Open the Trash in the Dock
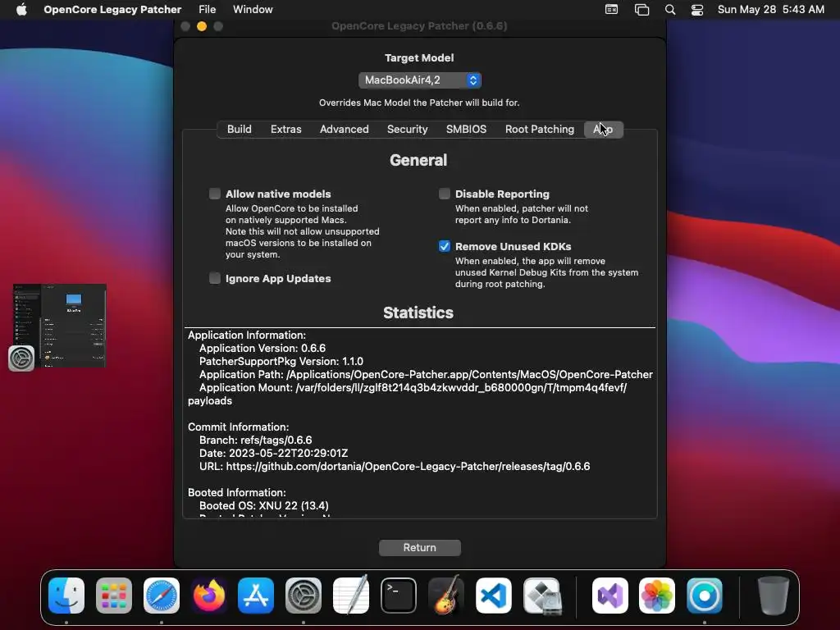840x630 pixels. (x=773, y=596)
